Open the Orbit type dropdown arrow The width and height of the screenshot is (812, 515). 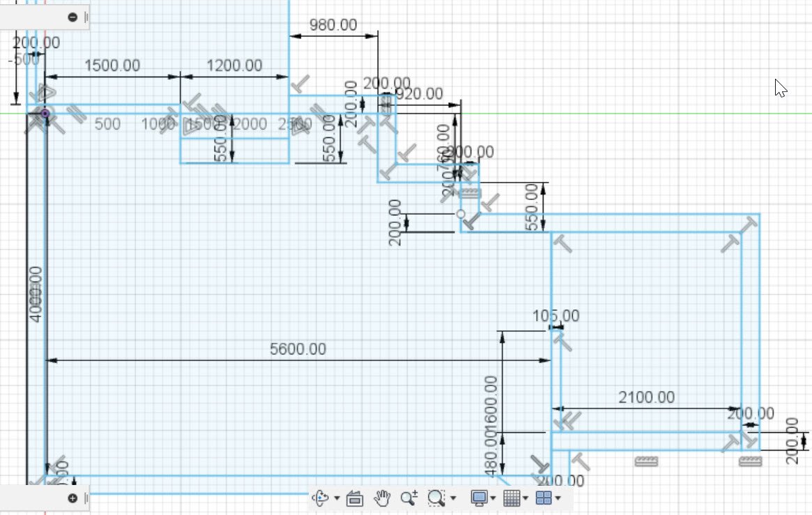click(337, 498)
